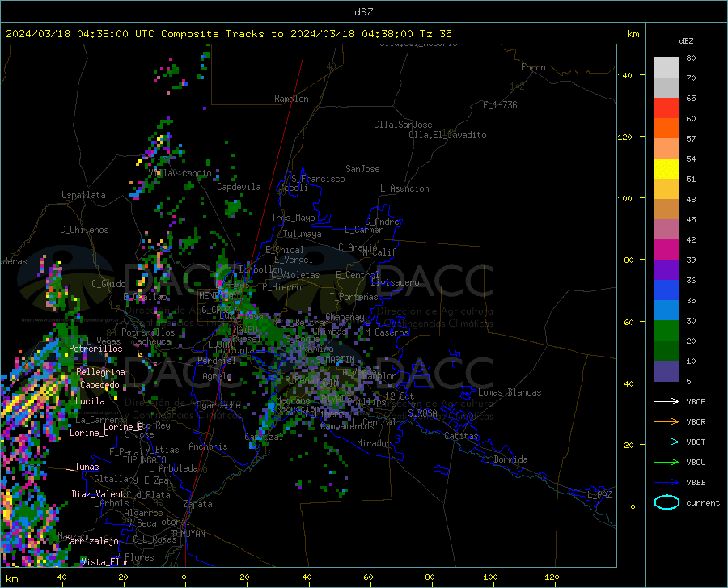Click the '57' value on the dBZ scale
728x588 pixels.
pyautogui.click(x=691, y=139)
